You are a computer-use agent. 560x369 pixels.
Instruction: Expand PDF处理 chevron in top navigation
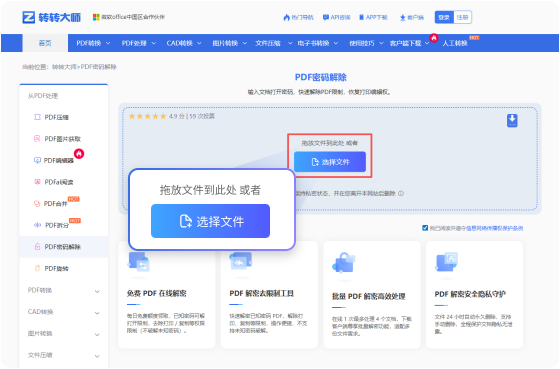[x=154, y=43]
